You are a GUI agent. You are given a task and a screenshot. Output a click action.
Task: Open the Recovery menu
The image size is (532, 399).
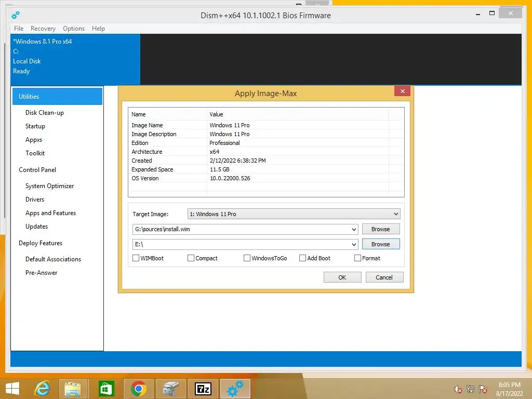43,29
